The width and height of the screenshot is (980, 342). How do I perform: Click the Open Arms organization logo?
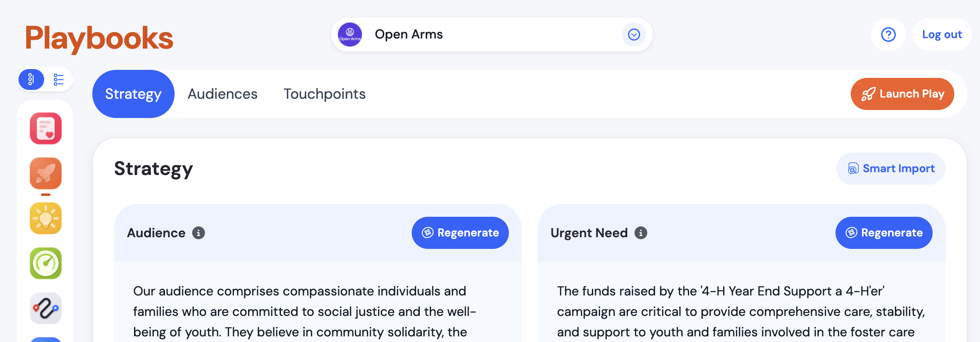click(x=350, y=35)
